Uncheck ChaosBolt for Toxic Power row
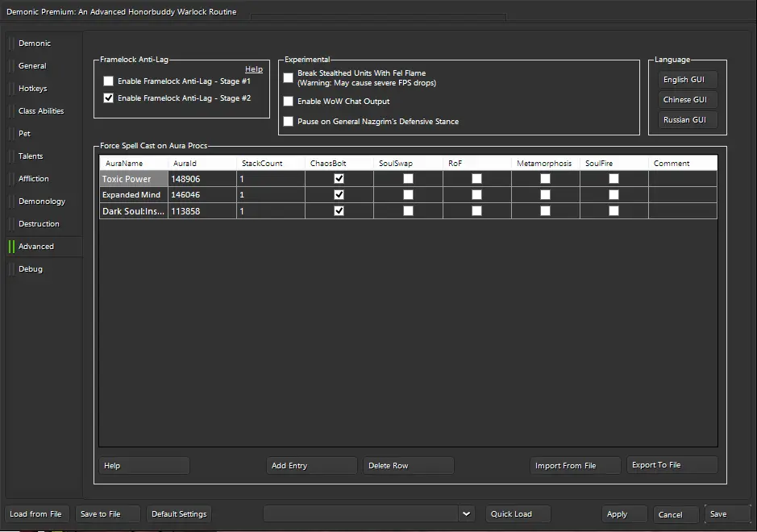The width and height of the screenshot is (757, 532). 339,179
